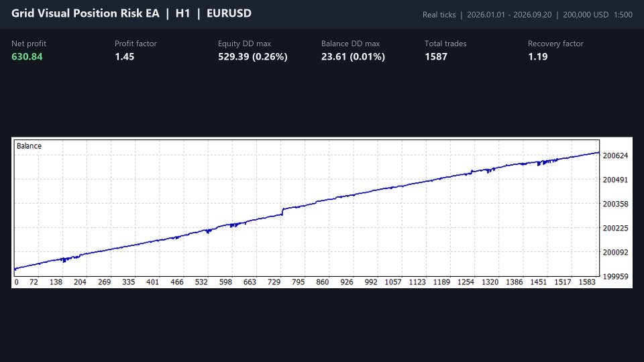This screenshot has width=644, height=362.
Task: Click the 992 x-axis tick label
Action: [371, 282]
